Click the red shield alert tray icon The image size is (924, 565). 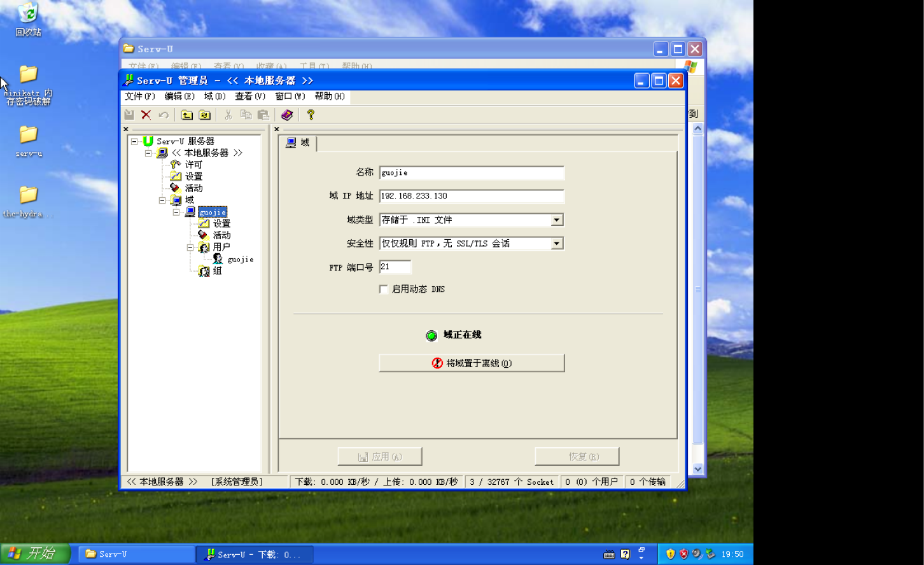pyautogui.click(x=683, y=554)
